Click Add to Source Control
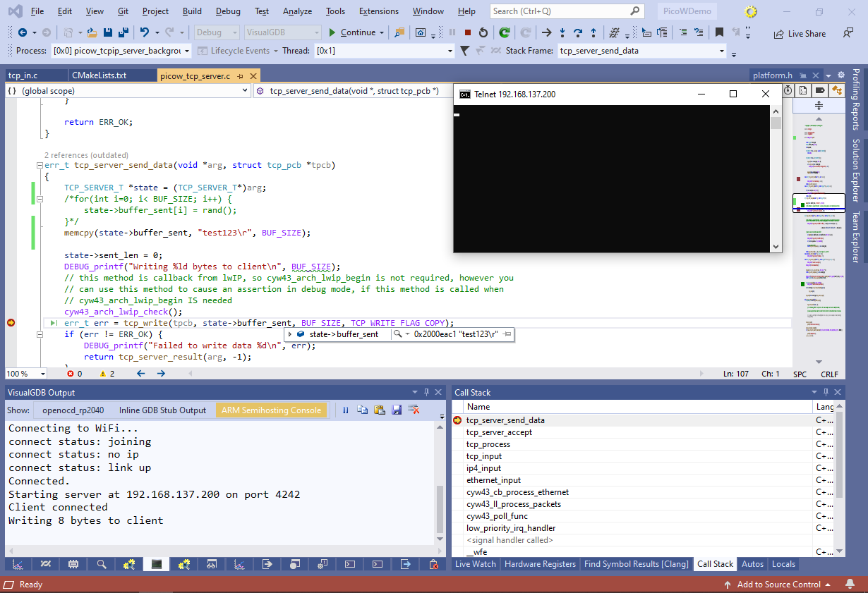 pyautogui.click(x=778, y=585)
